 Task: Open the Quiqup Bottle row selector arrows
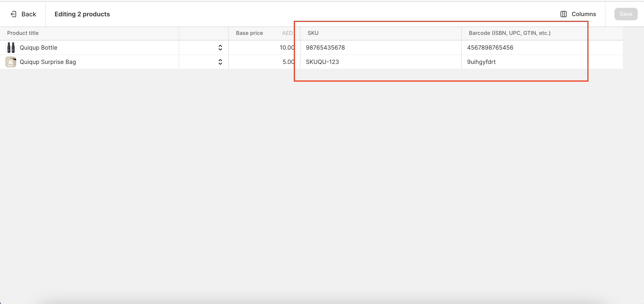[220, 47]
